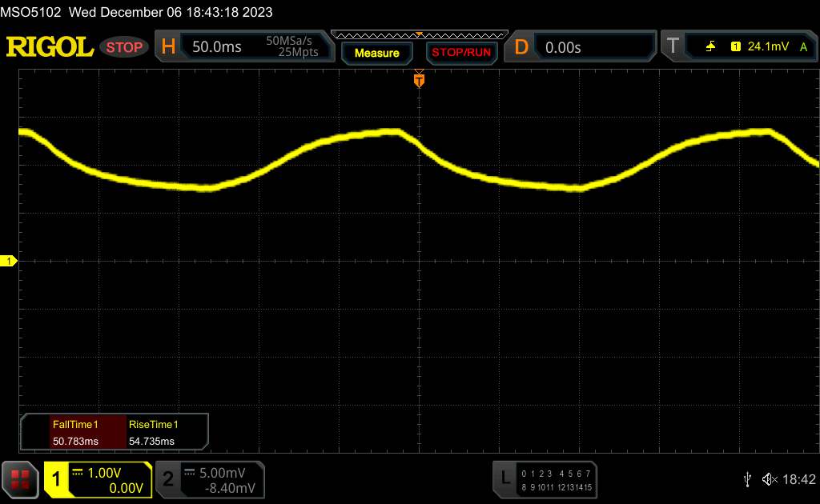Open the function navigation grid icon
The height and width of the screenshot is (504, 820).
[x=20, y=479]
